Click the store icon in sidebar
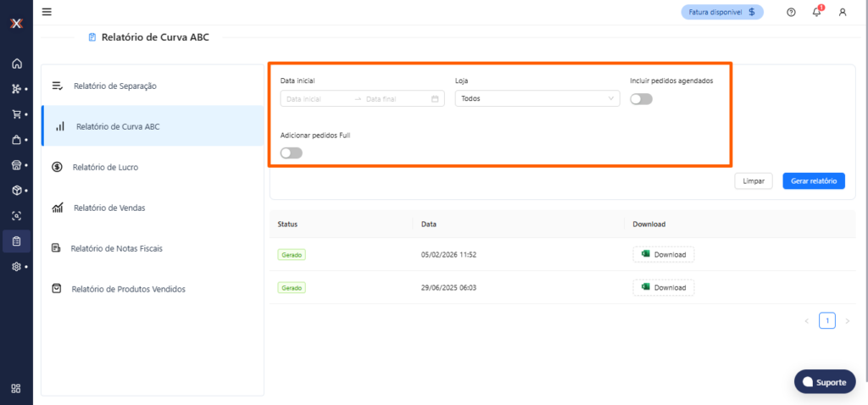The width and height of the screenshot is (868, 405). (16, 165)
